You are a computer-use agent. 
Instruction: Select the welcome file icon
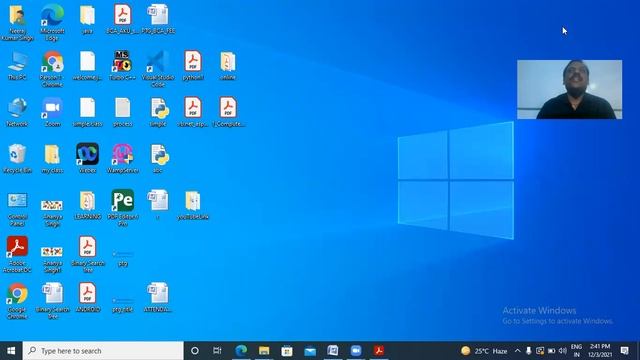point(87,65)
